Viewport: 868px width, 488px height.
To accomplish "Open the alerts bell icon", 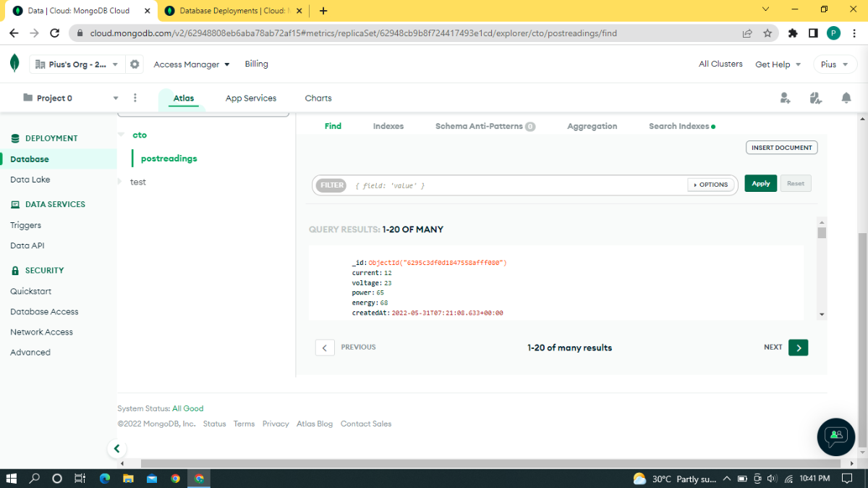I will (x=846, y=98).
